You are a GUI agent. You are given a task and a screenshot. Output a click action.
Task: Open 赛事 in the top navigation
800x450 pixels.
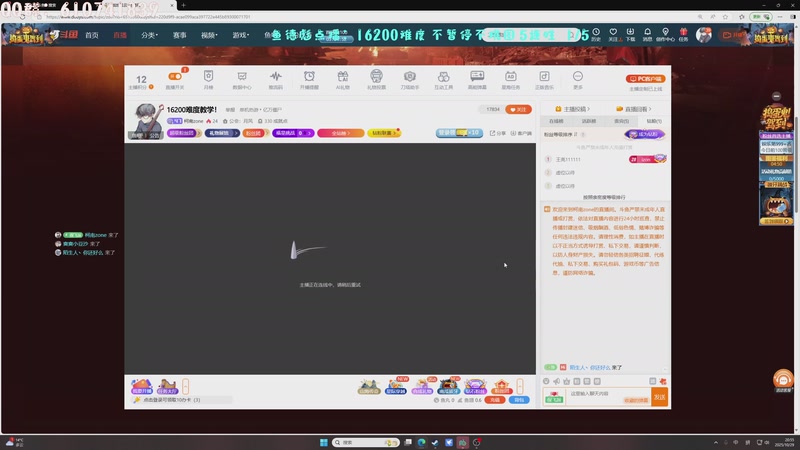pos(179,35)
